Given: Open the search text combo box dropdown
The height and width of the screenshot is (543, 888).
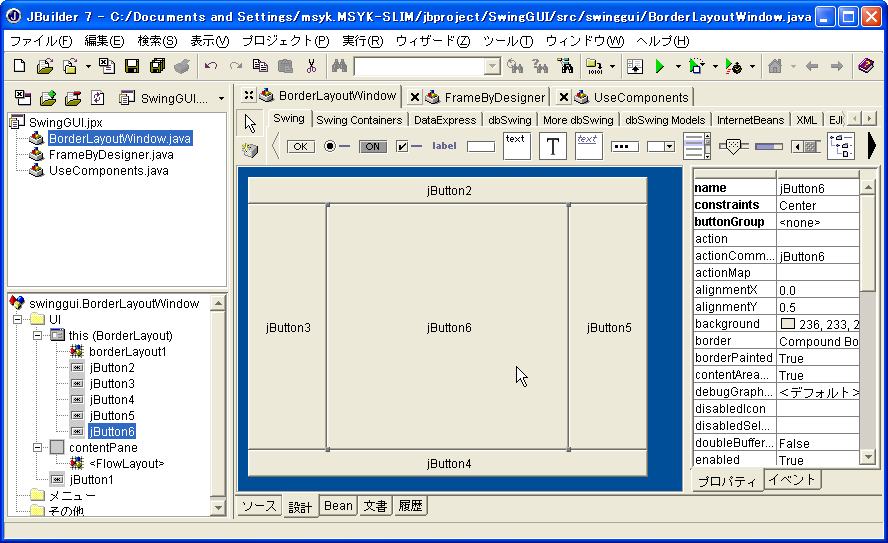Looking at the screenshot, I should pos(492,67).
